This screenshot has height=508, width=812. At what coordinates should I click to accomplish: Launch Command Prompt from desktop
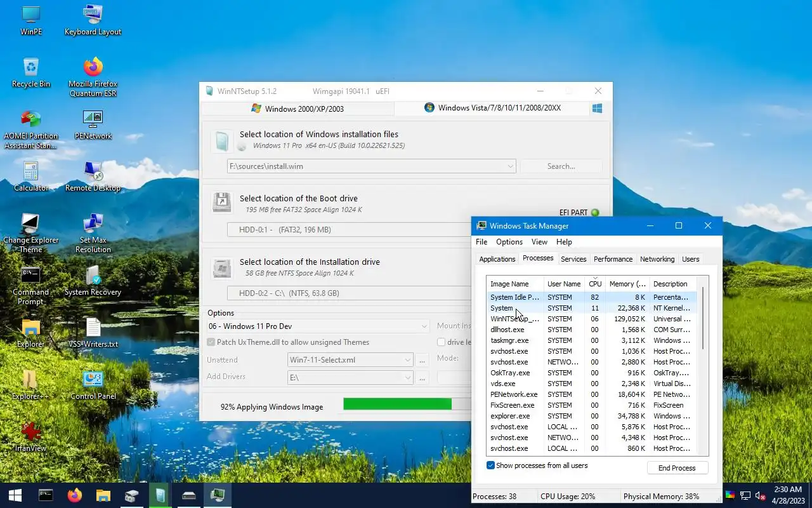(x=30, y=285)
